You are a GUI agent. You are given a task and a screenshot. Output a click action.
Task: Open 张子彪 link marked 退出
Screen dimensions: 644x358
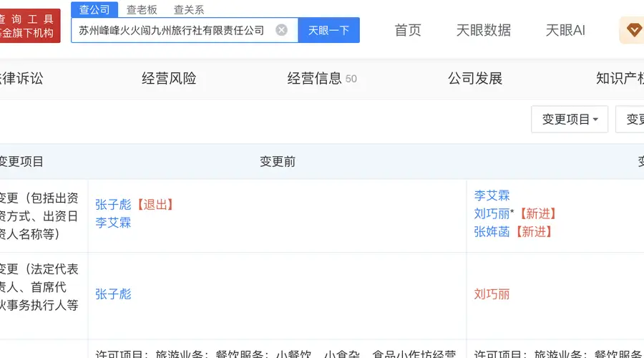(x=113, y=204)
